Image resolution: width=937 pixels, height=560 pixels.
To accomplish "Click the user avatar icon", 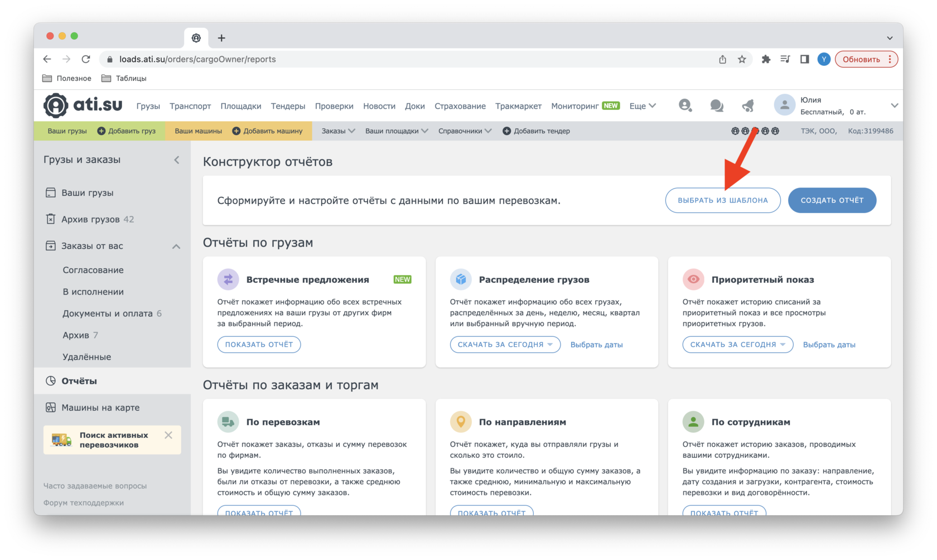I will pyautogui.click(x=784, y=105).
